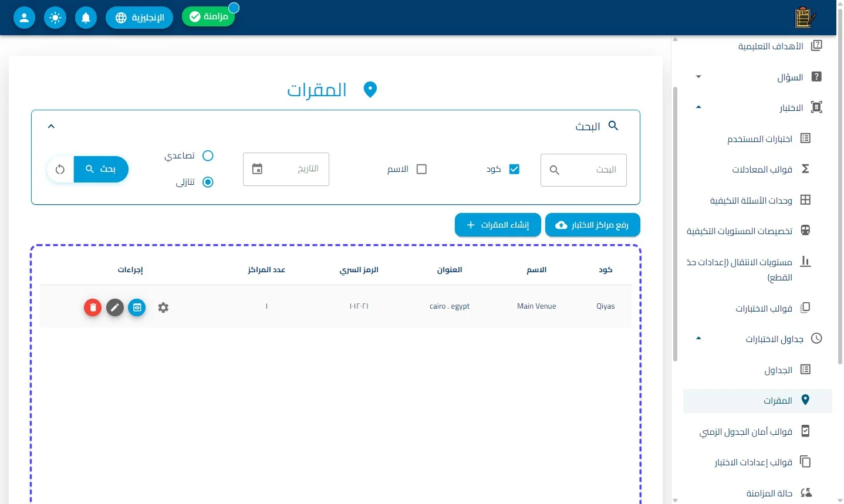Select the تصاعدي ascending radio button
The width and height of the screenshot is (844, 504).
click(x=208, y=155)
